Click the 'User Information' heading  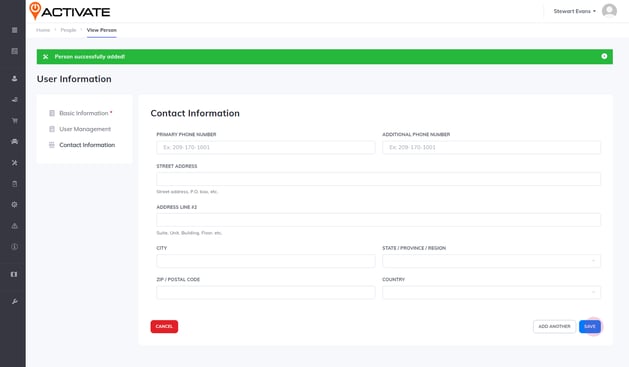74,79
